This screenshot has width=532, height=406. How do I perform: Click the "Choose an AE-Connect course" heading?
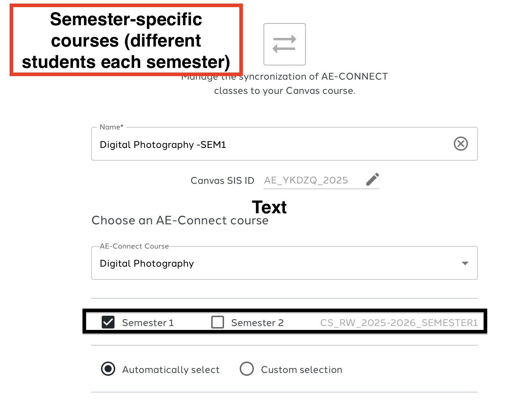pos(180,221)
